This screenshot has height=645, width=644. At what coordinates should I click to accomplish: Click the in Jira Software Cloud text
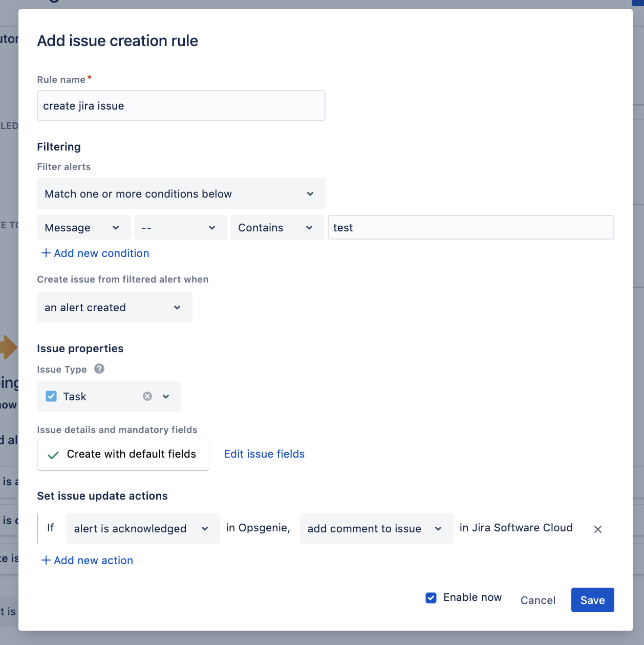point(516,528)
